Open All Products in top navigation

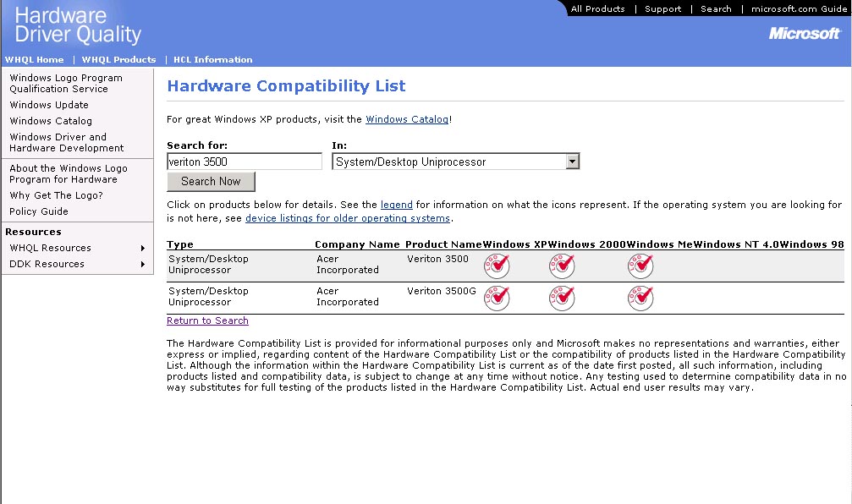pos(597,9)
